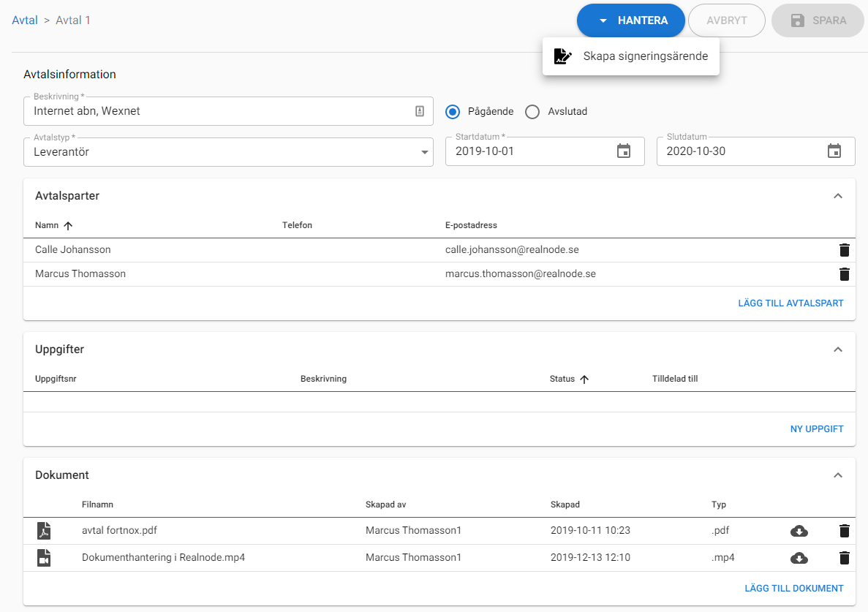Viewport: 868px width, 612px height.
Task: Click into the Beskrivning text field
Action: [x=219, y=112]
